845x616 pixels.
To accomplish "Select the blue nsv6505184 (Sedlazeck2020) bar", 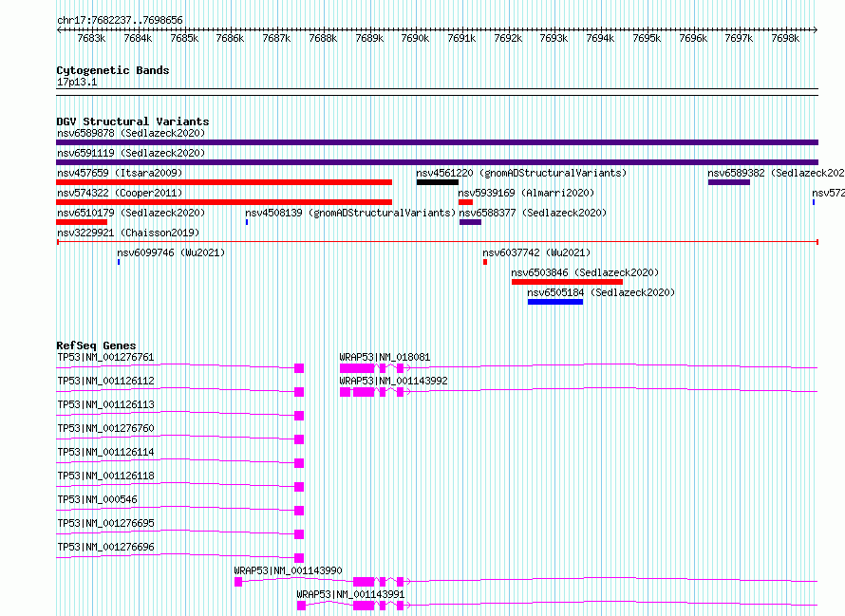I will coord(555,302).
